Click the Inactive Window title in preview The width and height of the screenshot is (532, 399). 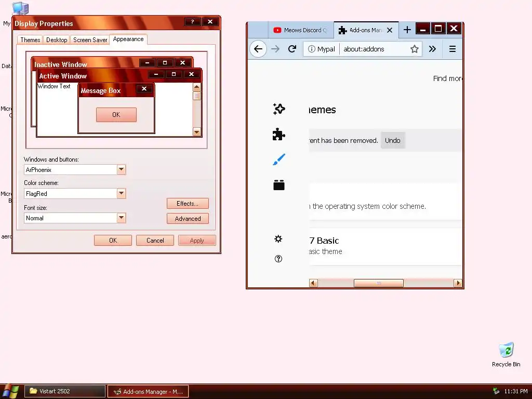(x=61, y=64)
